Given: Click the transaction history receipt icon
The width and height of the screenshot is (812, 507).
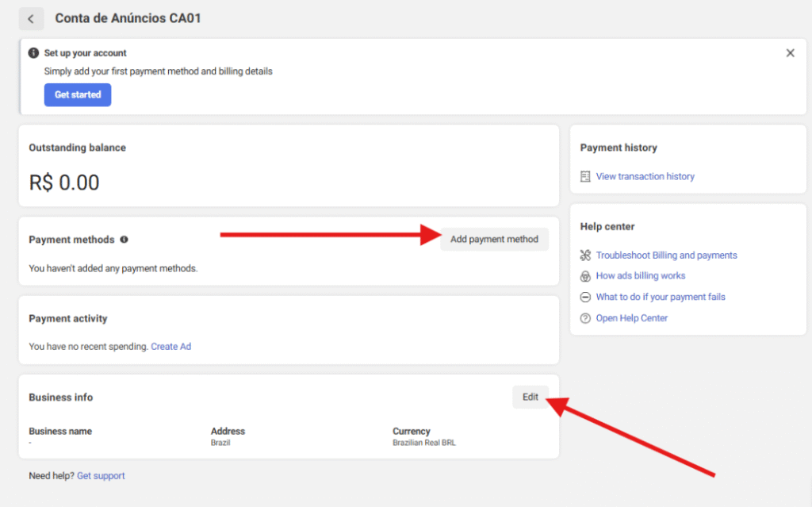Looking at the screenshot, I should pos(585,176).
